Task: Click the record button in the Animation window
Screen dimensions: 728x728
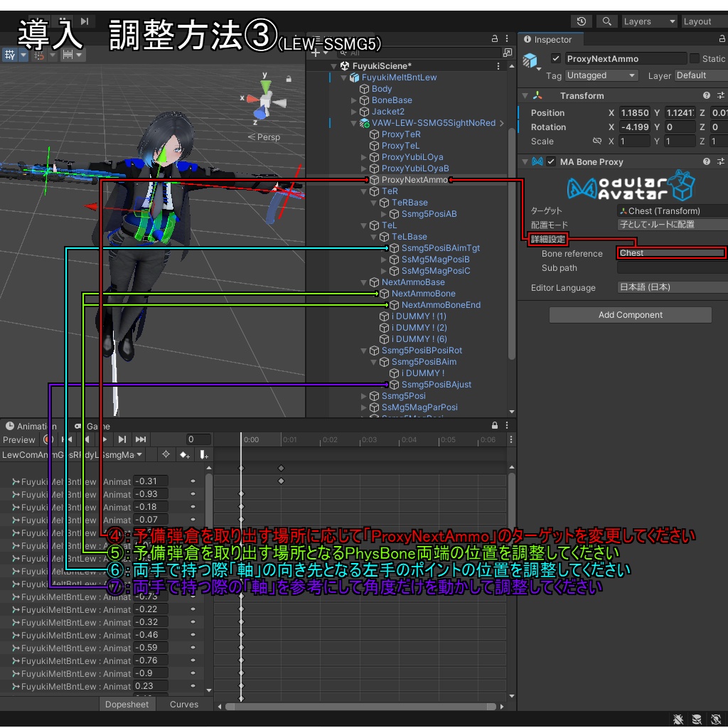Action: click(50, 439)
